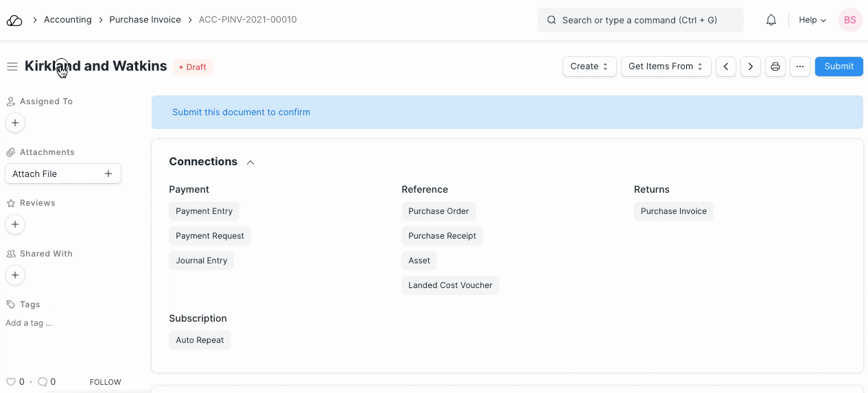This screenshot has width=868, height=393.
Task: Toggle the sidebar hamburger menu
Action: 12,67
